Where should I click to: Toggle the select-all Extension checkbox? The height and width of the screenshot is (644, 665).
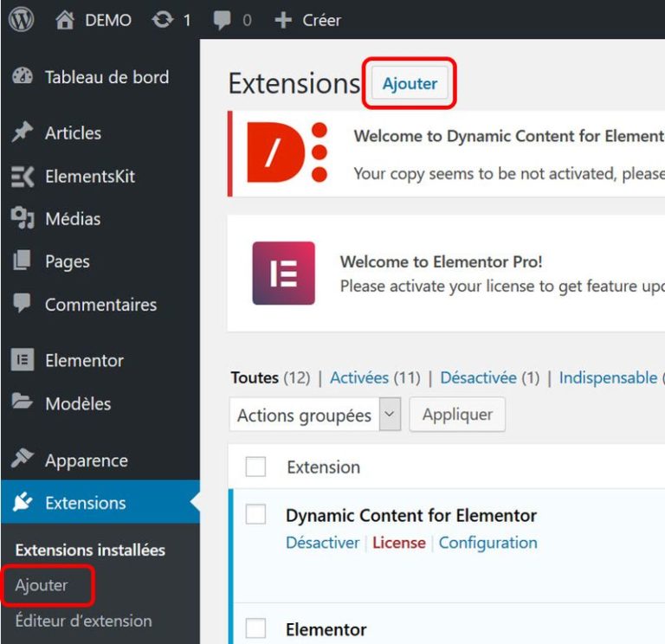pyautogui.click(x=255, y=467)
